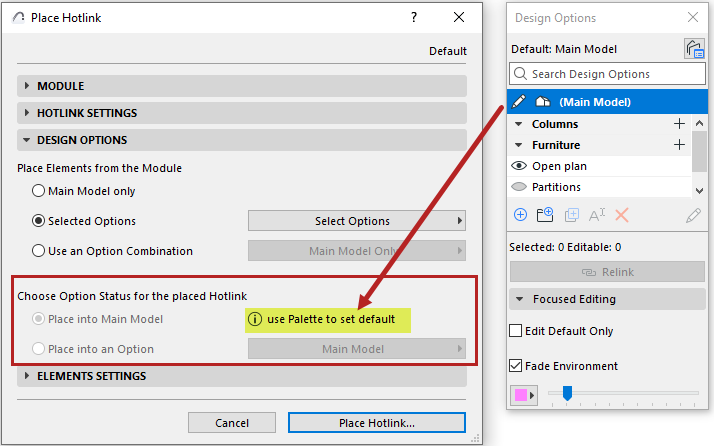Click the Fade Environment slider handle
The height and width of the screenshot is (446, 714).
point(567,393)
